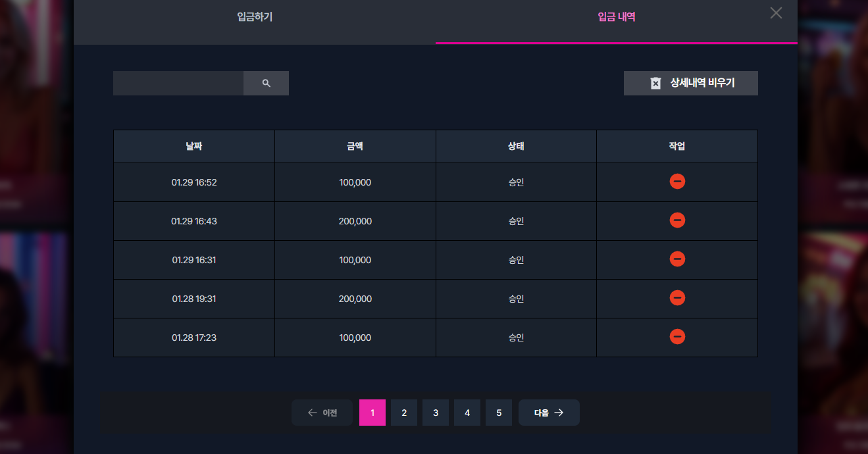Close the deposit dialog with X

pyautogui.click(x=777, y=13)
